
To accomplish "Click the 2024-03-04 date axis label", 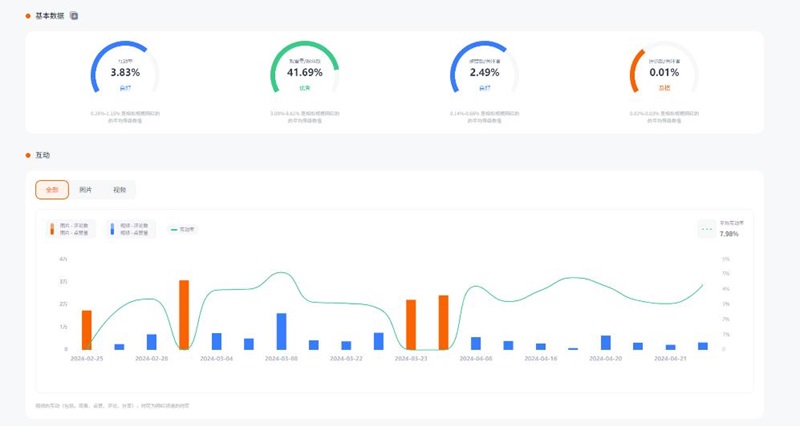I will point(216,357).
